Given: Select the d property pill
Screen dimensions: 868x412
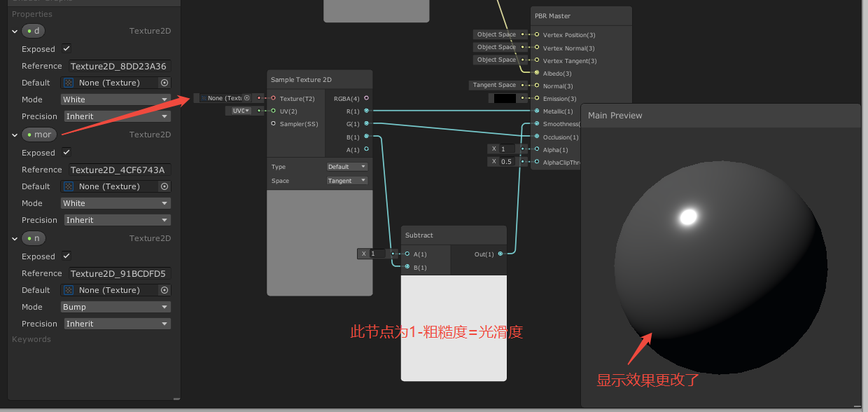Looking at the screenshot, I should click(x=34, y=31).
